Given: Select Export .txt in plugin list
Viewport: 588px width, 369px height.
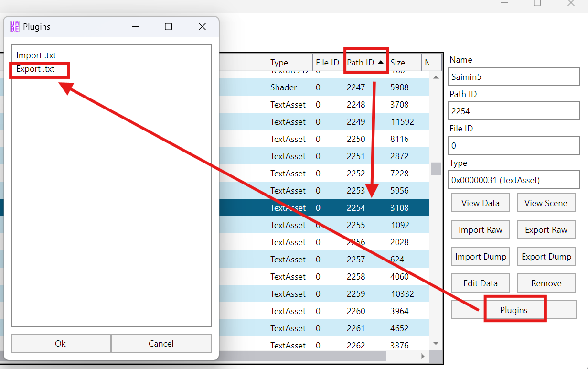Looking at the screenshot, I should coord(36,69).
